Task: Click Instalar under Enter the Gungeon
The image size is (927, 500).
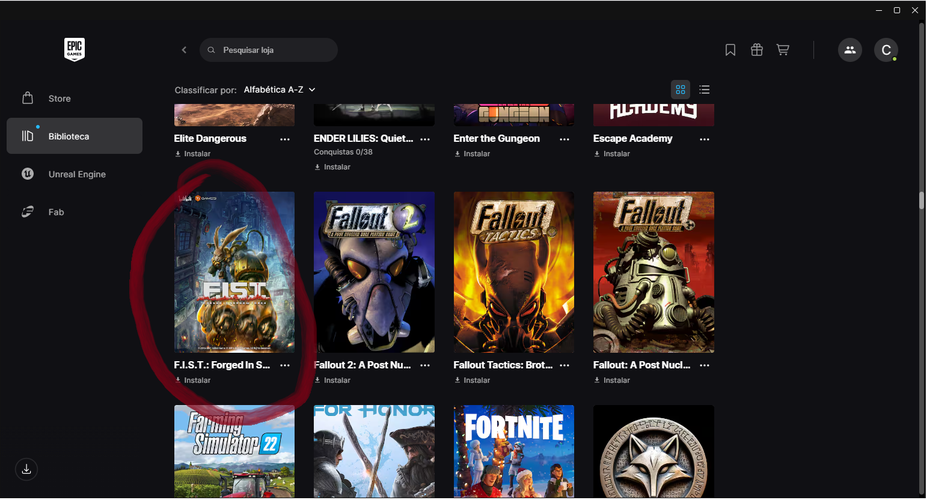Action: (x=472, y=154)
